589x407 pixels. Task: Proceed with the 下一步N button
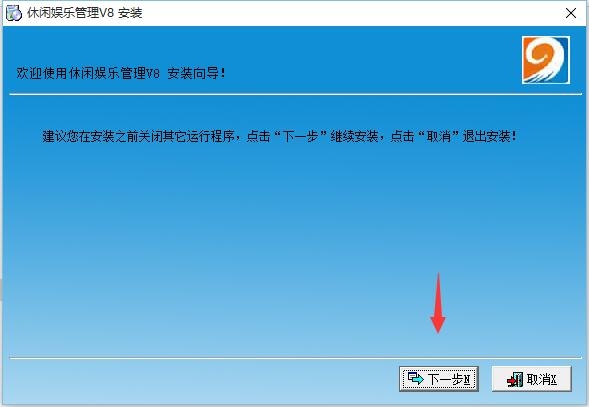coord(439,379)
